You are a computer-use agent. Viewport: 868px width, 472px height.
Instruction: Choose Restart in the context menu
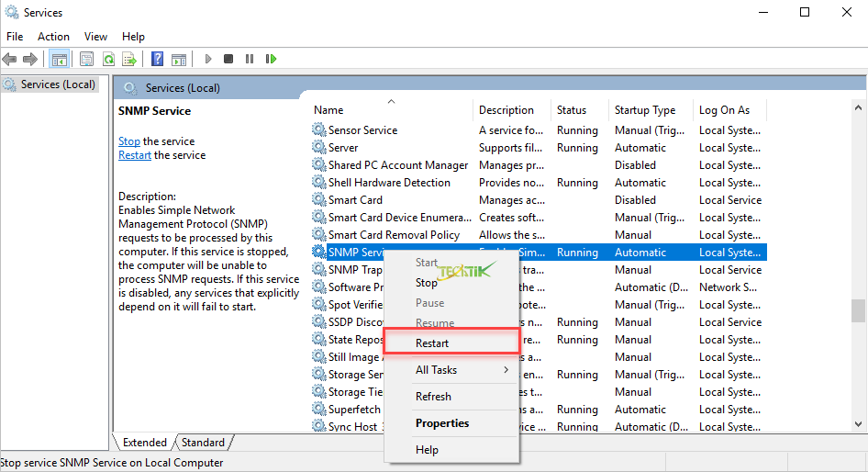pos(432,343)
